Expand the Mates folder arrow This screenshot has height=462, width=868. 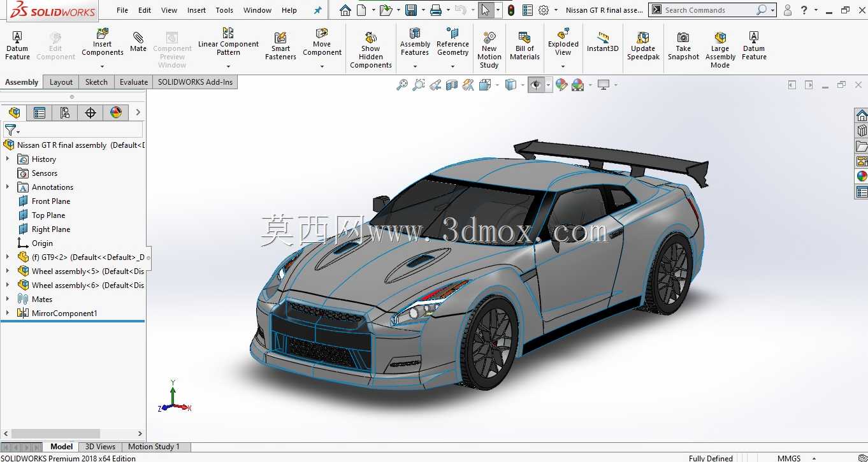[x=8, y=300]
